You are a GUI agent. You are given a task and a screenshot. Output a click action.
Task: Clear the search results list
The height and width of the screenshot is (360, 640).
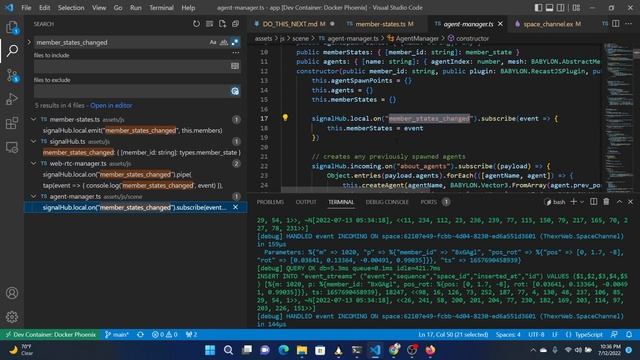(209, 24)
